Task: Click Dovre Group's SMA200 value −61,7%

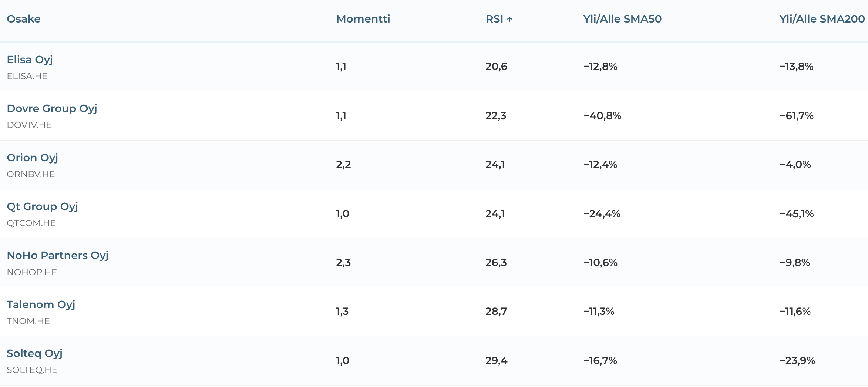Action: point(796,116)
